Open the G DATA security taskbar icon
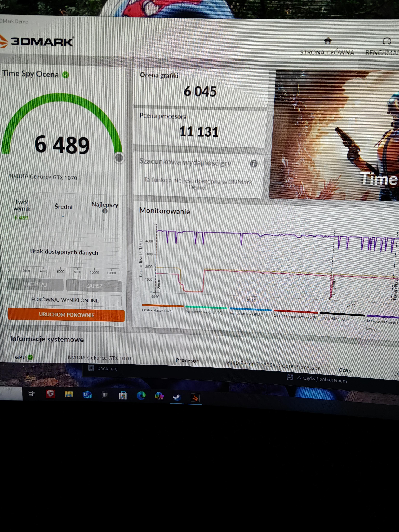The height and width of the screenshot is (532, 399). 51,394
